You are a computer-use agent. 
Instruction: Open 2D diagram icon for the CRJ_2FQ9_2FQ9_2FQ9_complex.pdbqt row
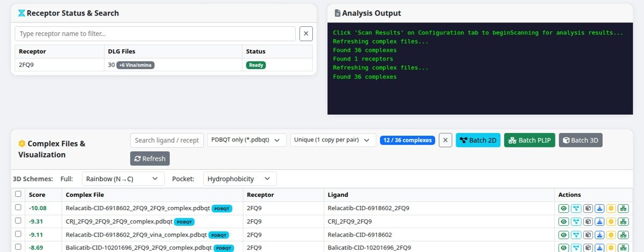576,221
